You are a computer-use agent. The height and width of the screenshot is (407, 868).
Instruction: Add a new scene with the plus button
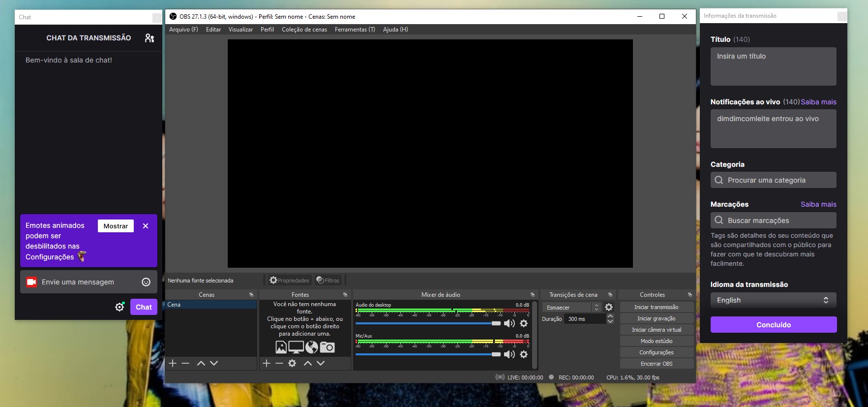(173, 363)
